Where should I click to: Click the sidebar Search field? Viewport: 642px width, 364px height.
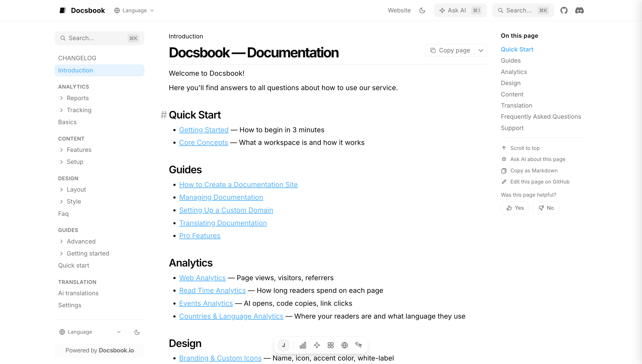pos(100,38)
